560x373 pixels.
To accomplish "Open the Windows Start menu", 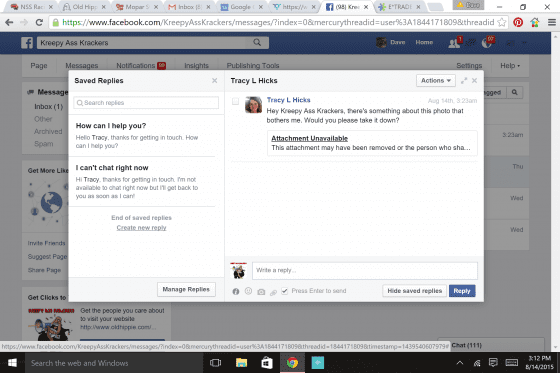I will pyautogui.click(x=12, y=363).
